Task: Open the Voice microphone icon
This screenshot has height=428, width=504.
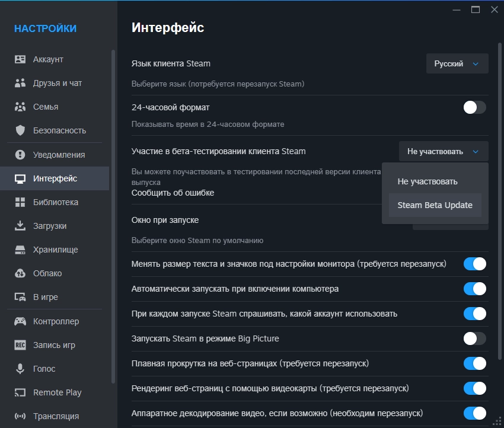Action: [20, 369]
